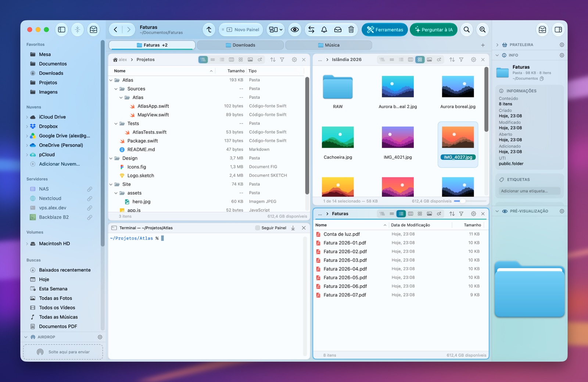Open AirDrop section gear settings
The height and width of the screenshot is (382, 588).
pos(100,337)
